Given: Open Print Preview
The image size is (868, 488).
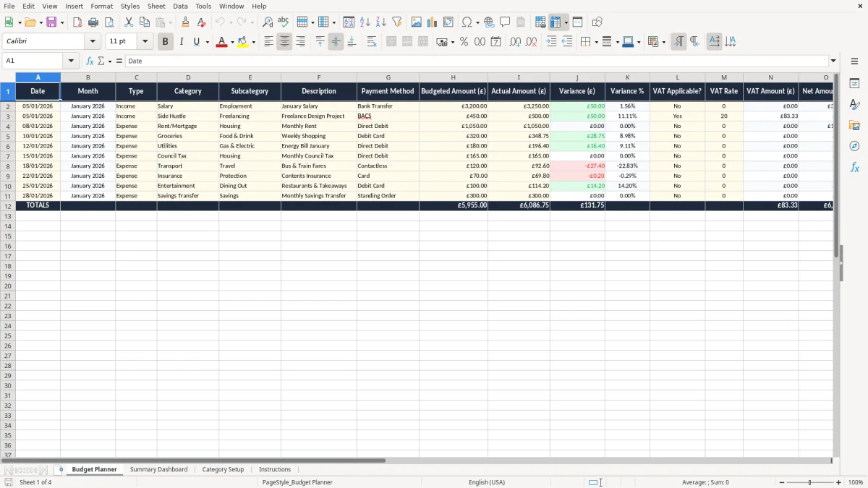Looking at the screenshot, I should 109,22.
